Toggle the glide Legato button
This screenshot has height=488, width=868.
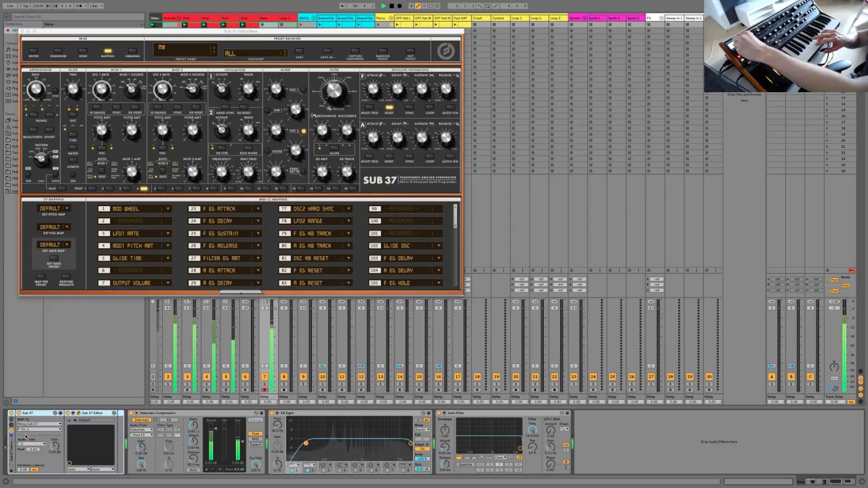pos(73,161)
